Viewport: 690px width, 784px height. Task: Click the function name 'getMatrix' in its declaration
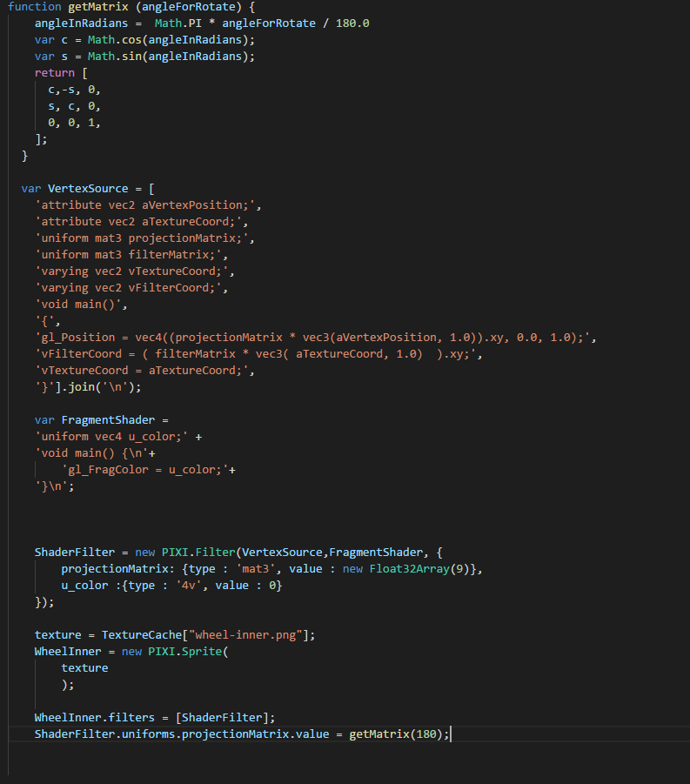point(98,7)
